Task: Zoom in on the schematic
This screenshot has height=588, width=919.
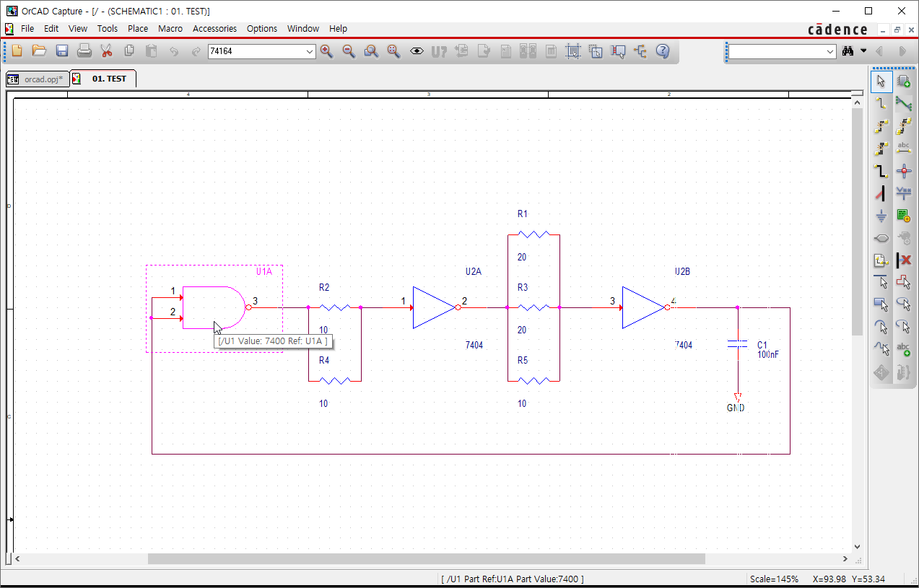Action: point(326,51)
